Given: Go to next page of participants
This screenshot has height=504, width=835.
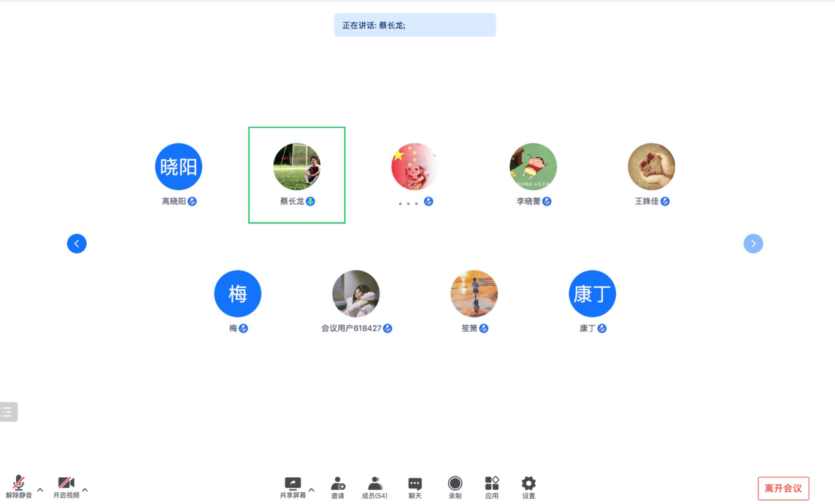Looking at the screenshot, I should coord(753,244).
